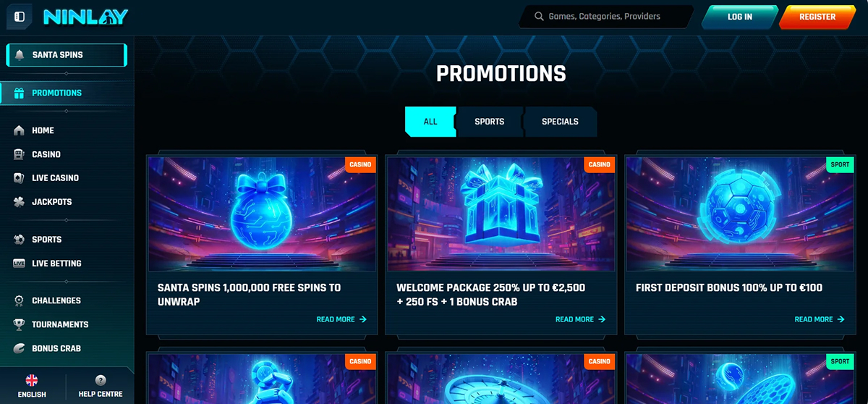Open the First Deposit Bonus football thumbnail
868x404 pixels.
tap(740, 214)
